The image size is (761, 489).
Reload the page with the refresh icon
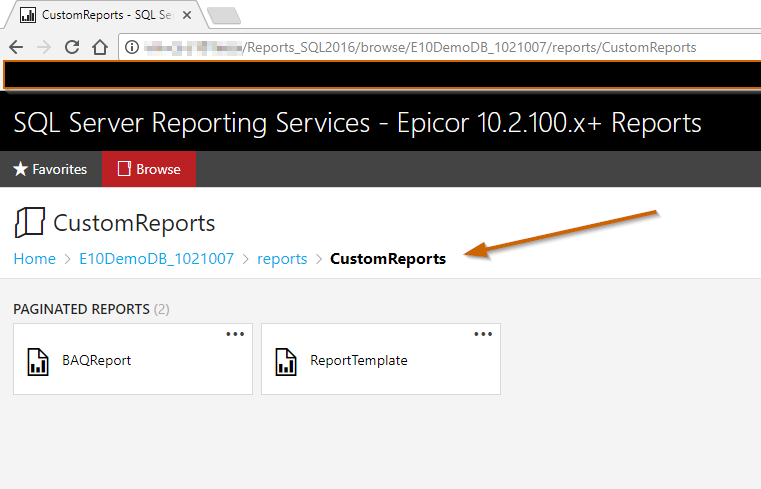point(72,47)
